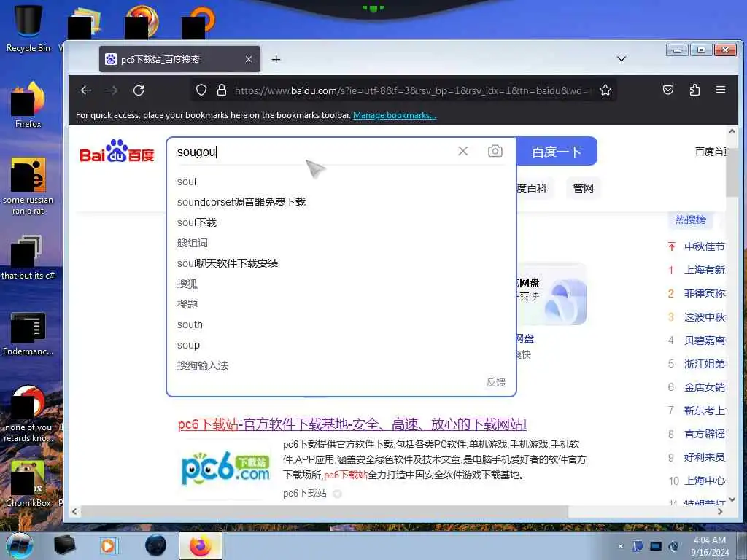747x560 pixels.
Task: Click the padlock site info icon
Action: click(222, 90)
